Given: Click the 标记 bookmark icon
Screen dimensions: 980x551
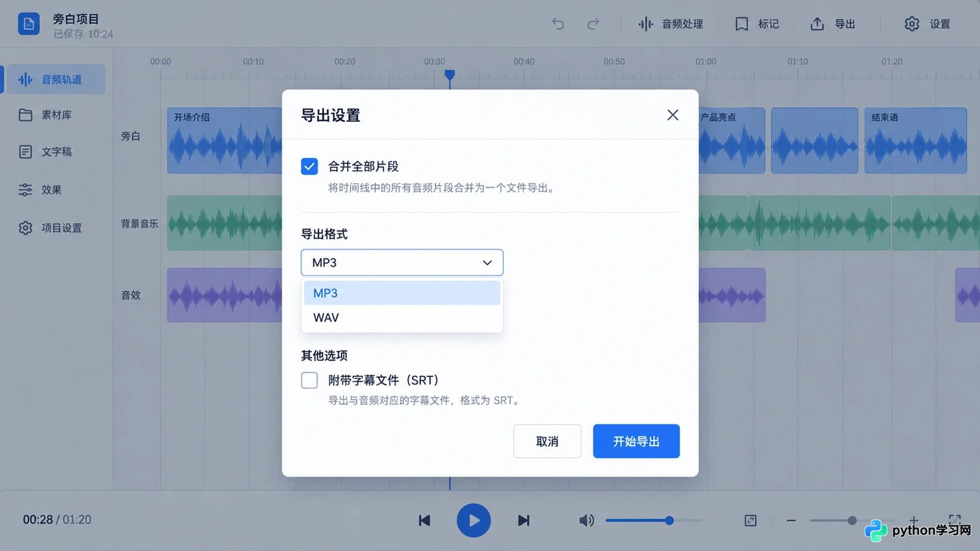Looking at the screenshot, I should pos(742,24).
